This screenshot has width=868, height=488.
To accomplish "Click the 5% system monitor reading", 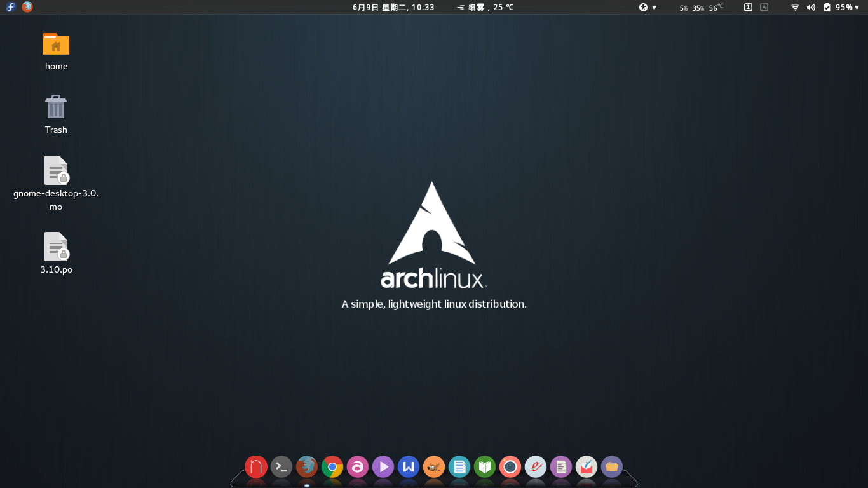I will (683, 8).
